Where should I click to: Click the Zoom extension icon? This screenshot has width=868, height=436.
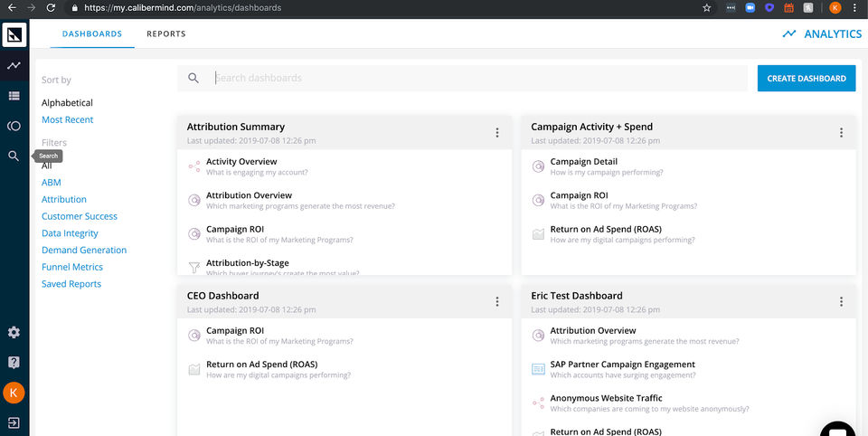coord(750,7)
